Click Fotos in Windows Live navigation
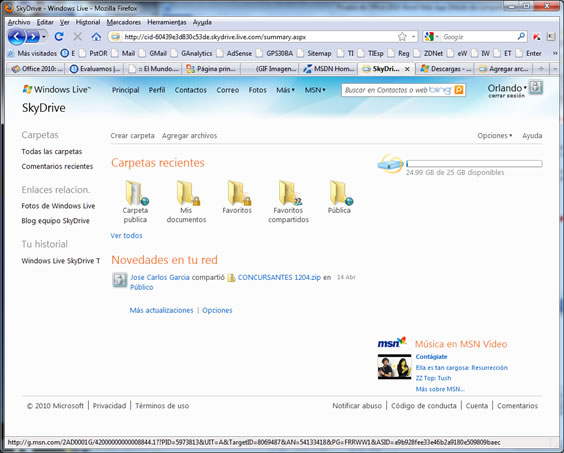The height and width of the screenshot is (453, 564). (x=258, y=90)
